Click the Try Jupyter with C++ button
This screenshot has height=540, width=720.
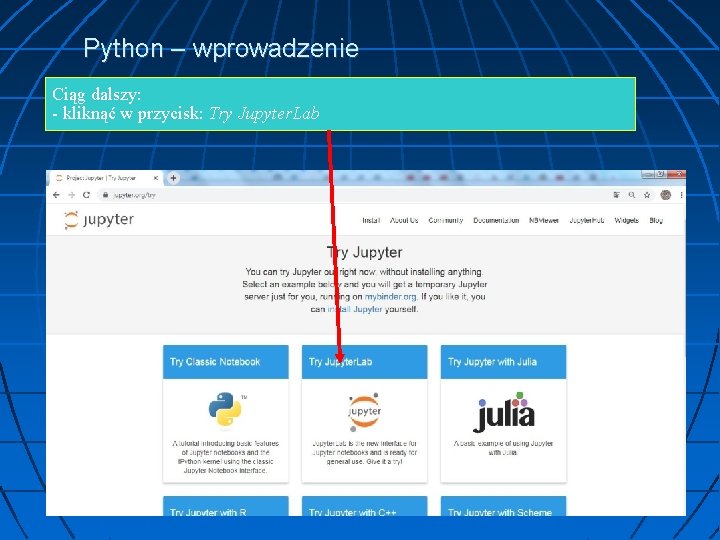pyautogui.click(x=364, y=506)
